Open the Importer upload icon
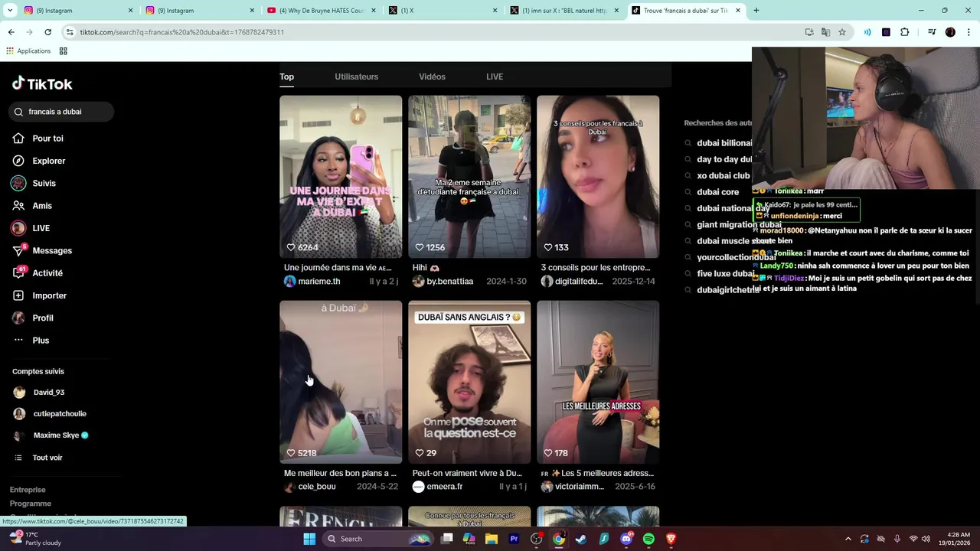980x551 pixels. [18, 295]
